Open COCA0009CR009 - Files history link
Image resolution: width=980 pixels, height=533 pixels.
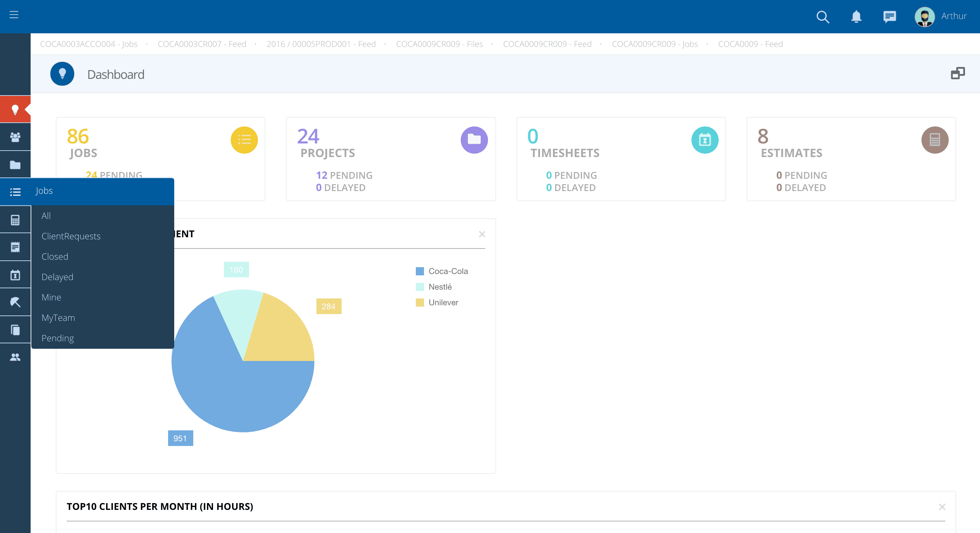tap(439, 44)
